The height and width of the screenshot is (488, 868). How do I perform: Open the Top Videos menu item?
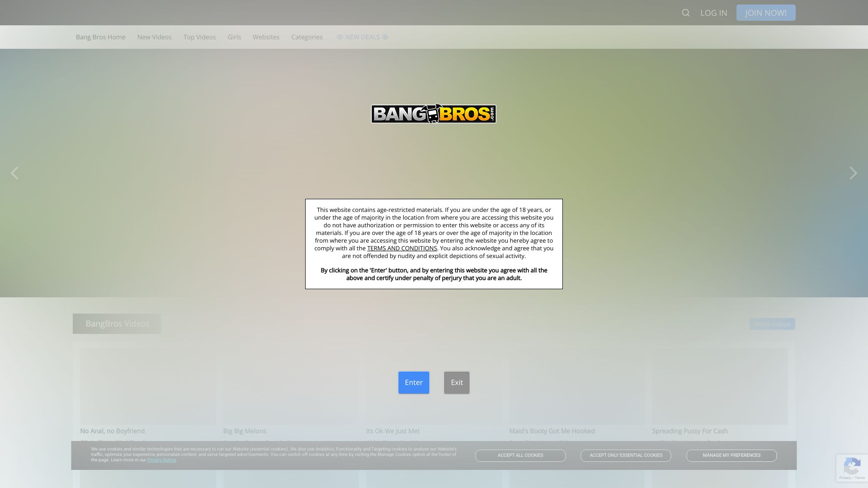click(199, 37)
